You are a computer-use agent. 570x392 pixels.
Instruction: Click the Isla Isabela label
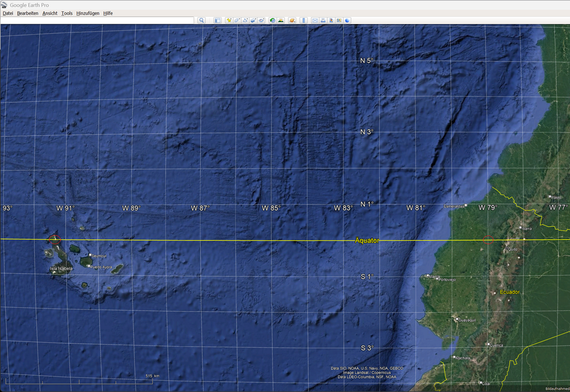61,269
